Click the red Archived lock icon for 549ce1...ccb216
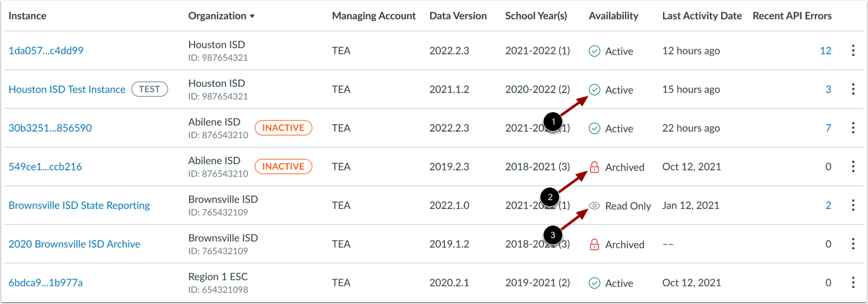Screen dimensions: 868x304 [594, 167]
